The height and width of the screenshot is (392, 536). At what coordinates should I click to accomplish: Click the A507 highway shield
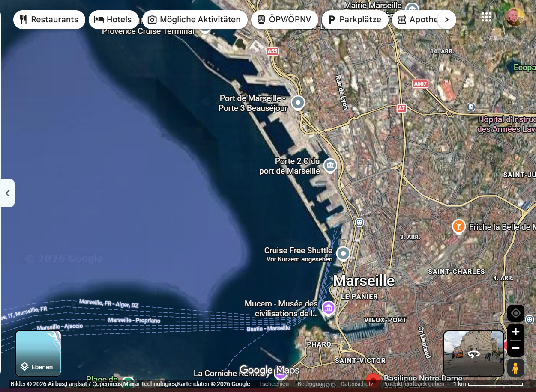click(x=420, y=84)
